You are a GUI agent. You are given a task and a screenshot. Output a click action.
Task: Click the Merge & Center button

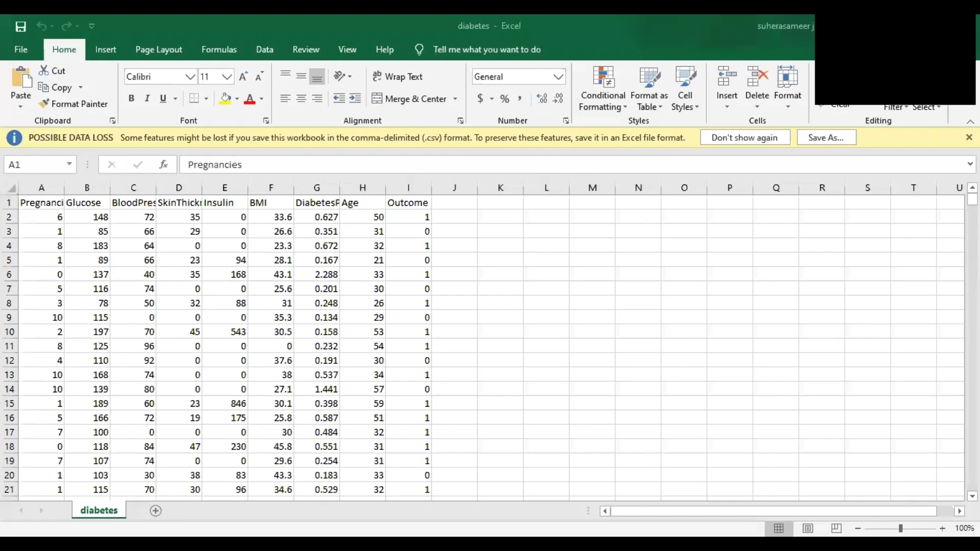tap(414, 98)
